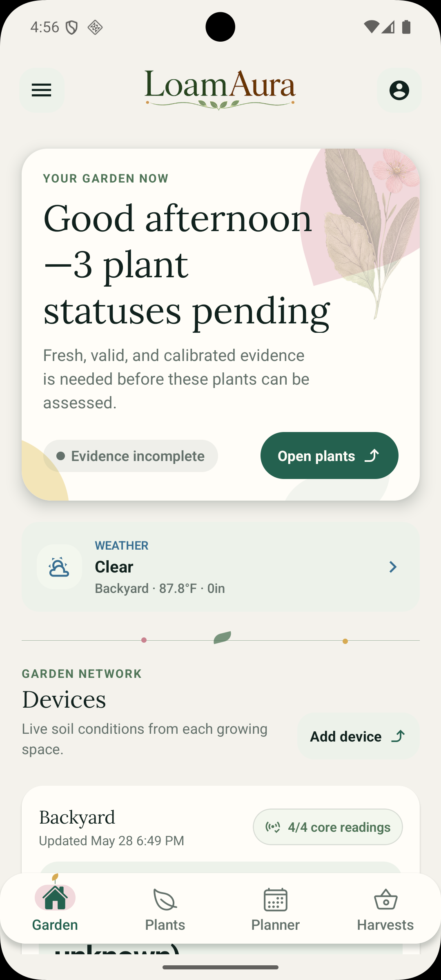Open the hamburger navigation menu
This screenshot has height=980, width=441.
(42, 90)
